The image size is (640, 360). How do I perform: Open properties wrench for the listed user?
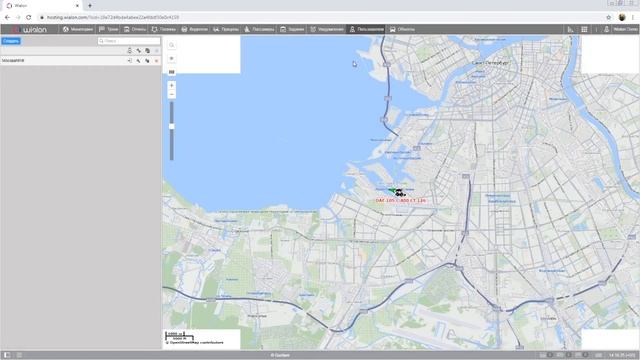pos(139,60)
